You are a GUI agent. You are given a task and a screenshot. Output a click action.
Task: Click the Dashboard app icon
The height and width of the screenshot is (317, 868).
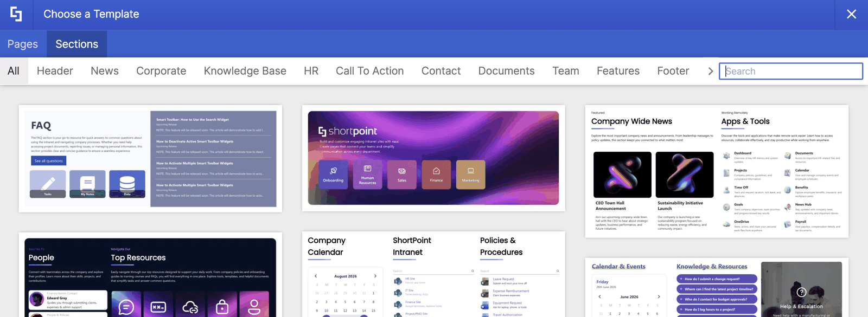726,156
